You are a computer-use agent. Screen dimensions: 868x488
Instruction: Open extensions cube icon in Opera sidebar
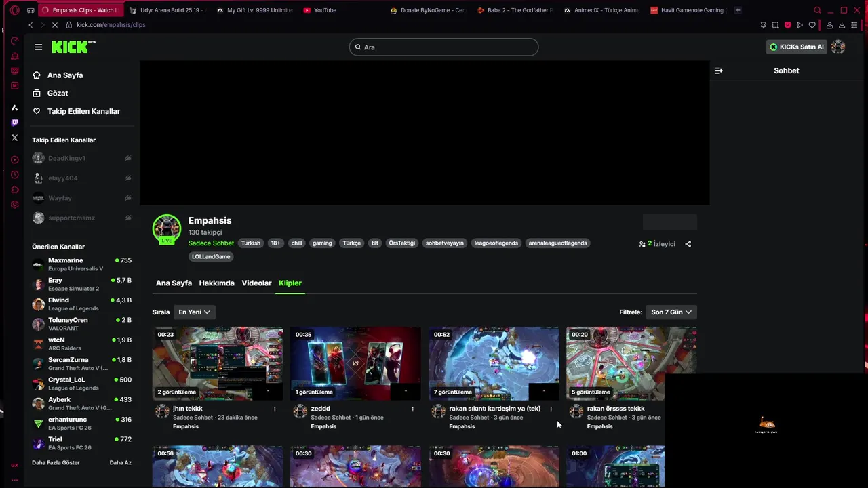(x=15, y=190)
